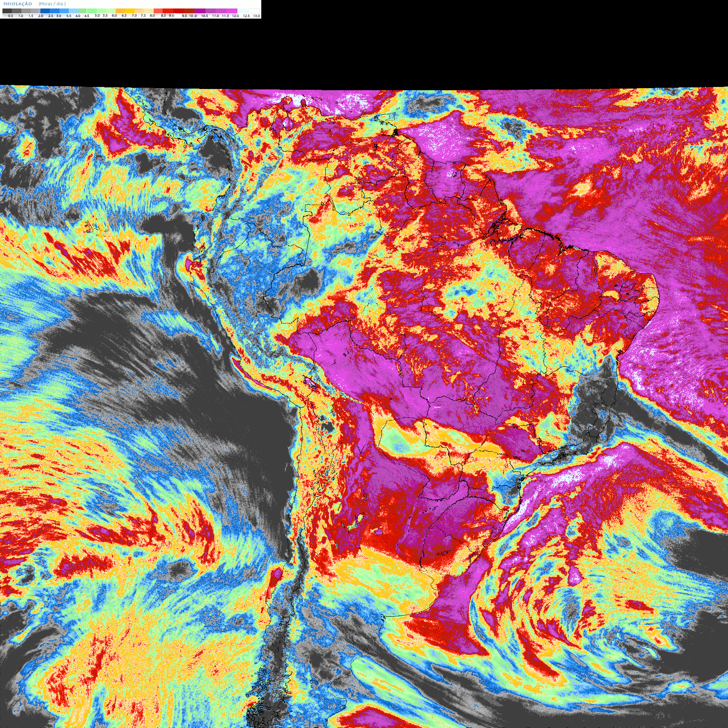Click the 12.0 legend value
The width and height of the screenshot is (728, 728).
(236, 16)
